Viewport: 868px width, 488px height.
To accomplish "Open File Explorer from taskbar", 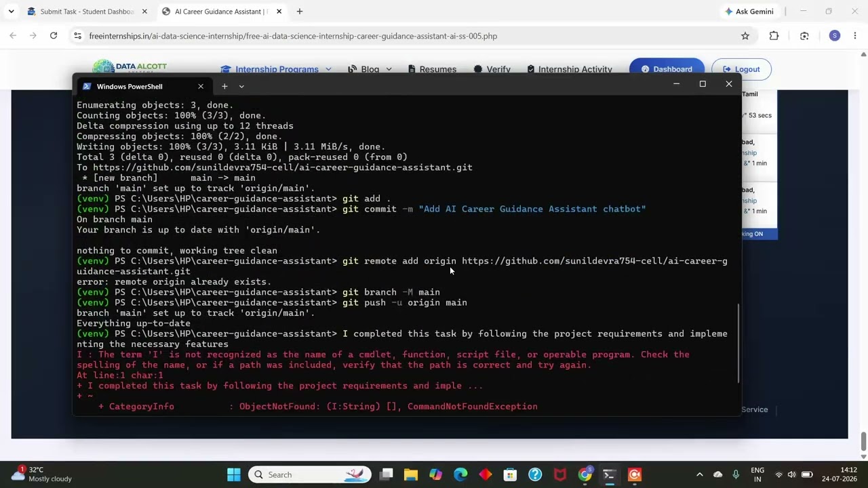I will point(411,474).
